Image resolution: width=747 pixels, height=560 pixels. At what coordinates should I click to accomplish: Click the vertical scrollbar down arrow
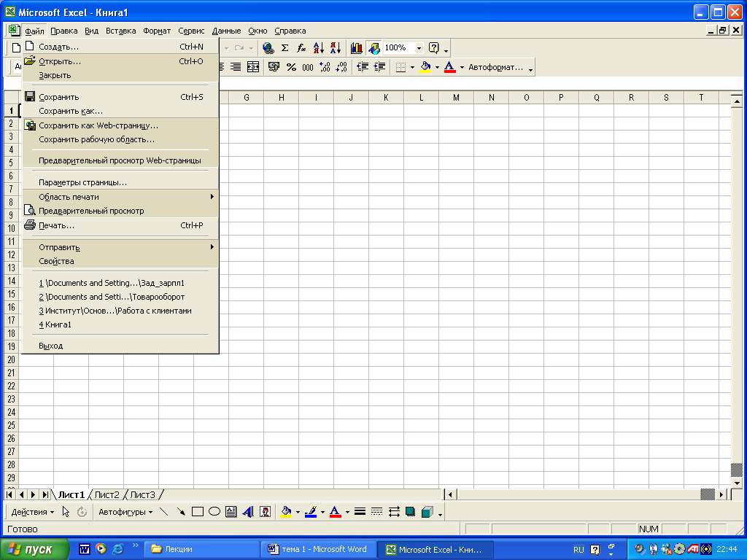[x=737, y=483]
